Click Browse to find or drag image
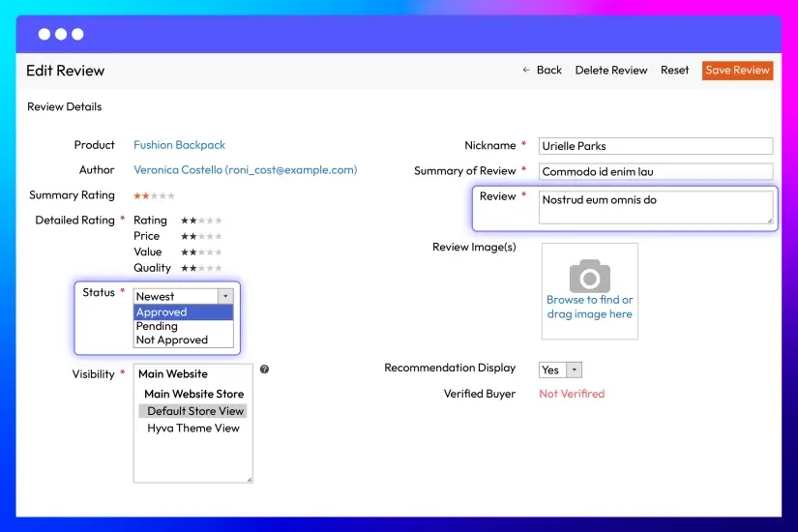This screenshot has height=532, width=798. [x=589, y=307]
